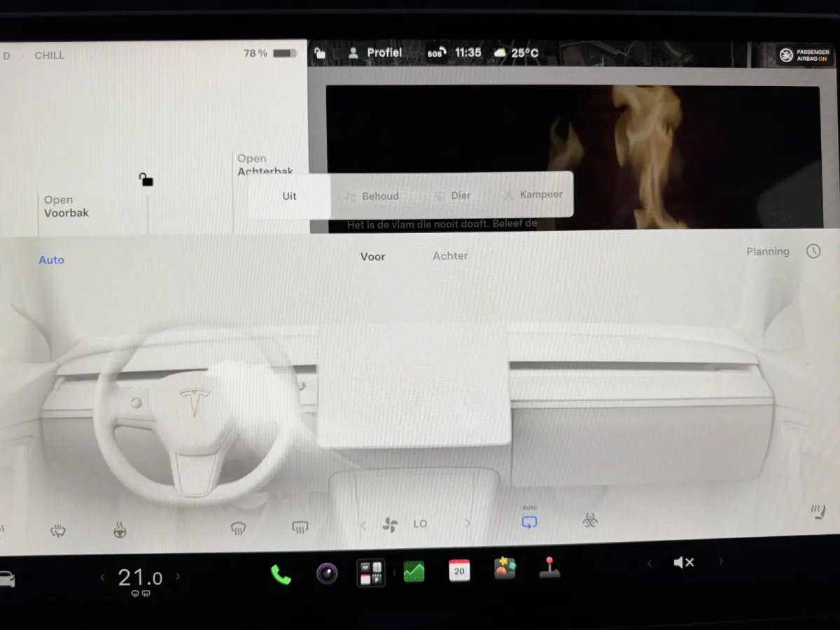
Task: Open the green stocks chart app
Action: 414,571
